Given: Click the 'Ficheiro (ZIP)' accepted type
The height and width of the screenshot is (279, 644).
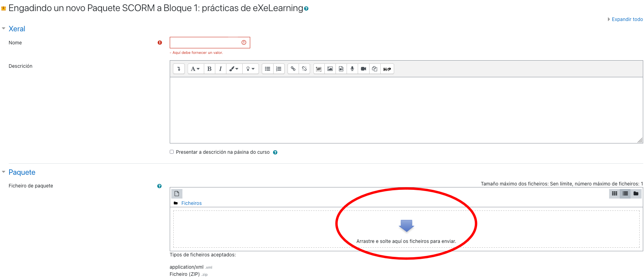Looking at the screenshot, I should (x=184, y=274).
